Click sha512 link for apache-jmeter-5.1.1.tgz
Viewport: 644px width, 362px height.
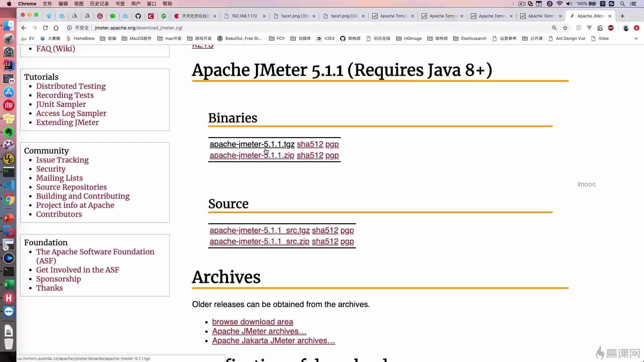310,144
